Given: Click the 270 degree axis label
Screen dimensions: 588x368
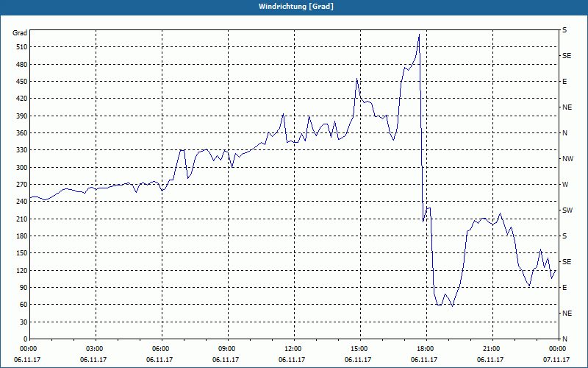Looking at the screenshot, I should point(23,185).
